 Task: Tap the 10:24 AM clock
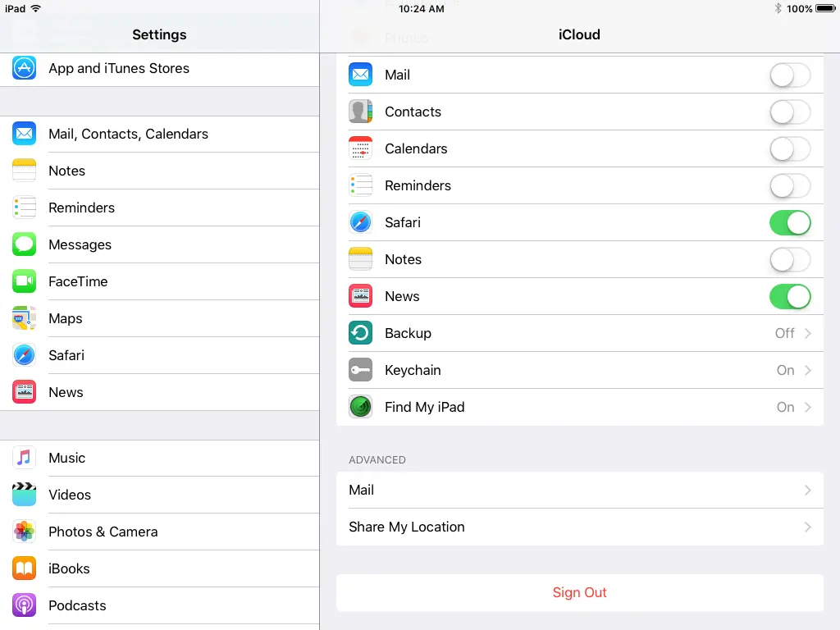coord(421,8)
